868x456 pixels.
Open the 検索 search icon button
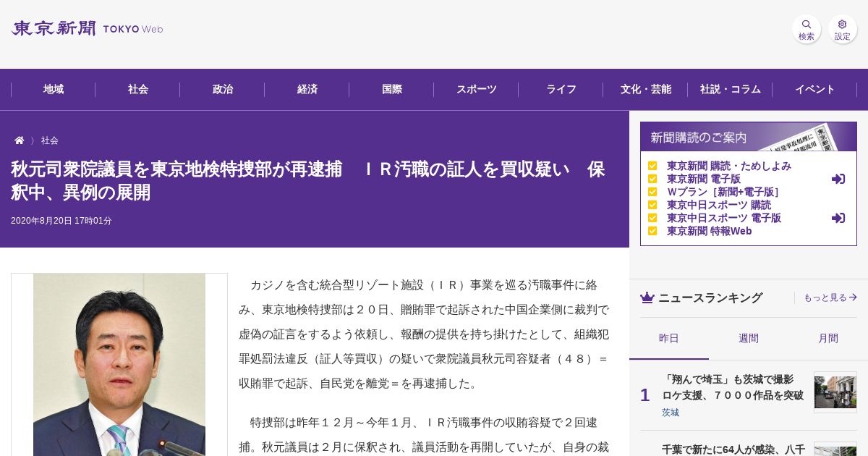807,29
